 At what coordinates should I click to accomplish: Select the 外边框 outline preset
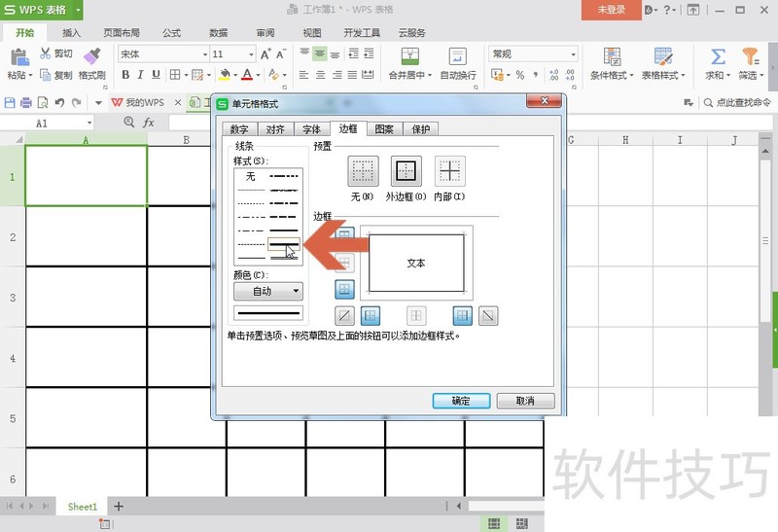pyautogui.click(x=407, y=171)
